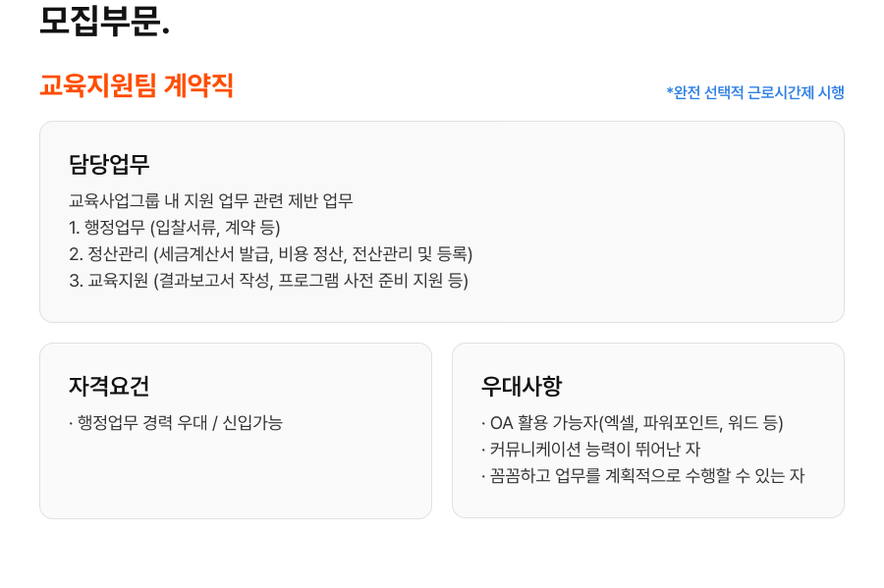Click the 자격요건 card heading

click(109, 386)
